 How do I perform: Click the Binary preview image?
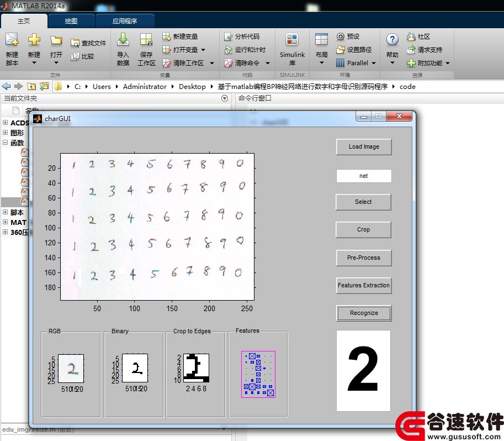click(x=135, y=368)
